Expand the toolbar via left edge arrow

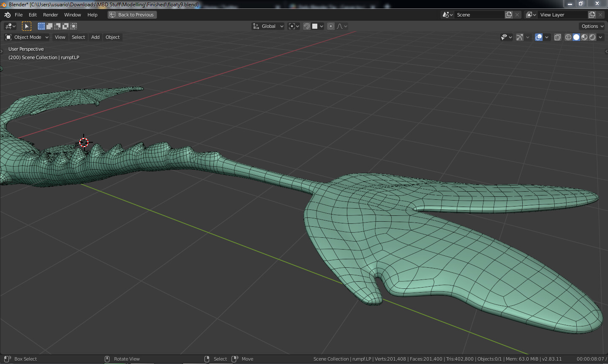pos(2,51)
